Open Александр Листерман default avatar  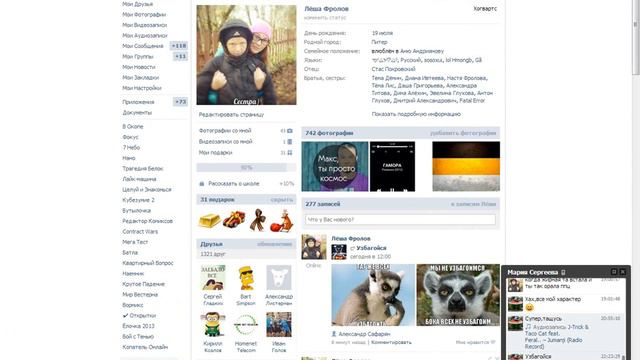click(279, 278)
